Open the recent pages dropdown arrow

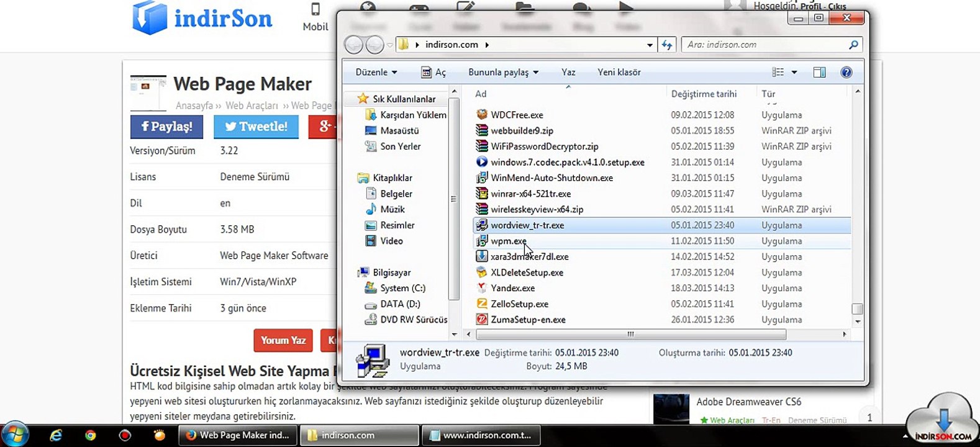tap(389, 45)
